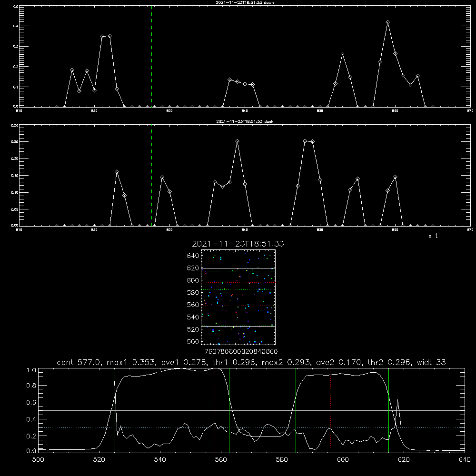
Task: Click the '520' x-axis label of the bottom plot
Action: tap(99, 460)
